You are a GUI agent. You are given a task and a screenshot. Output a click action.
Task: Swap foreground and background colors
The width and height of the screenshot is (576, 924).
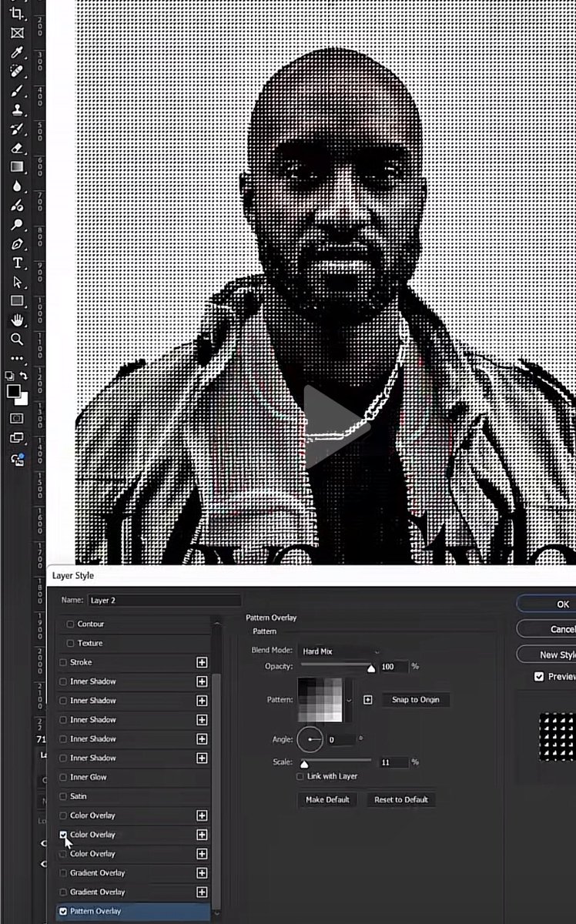click(x=24, y=376)
